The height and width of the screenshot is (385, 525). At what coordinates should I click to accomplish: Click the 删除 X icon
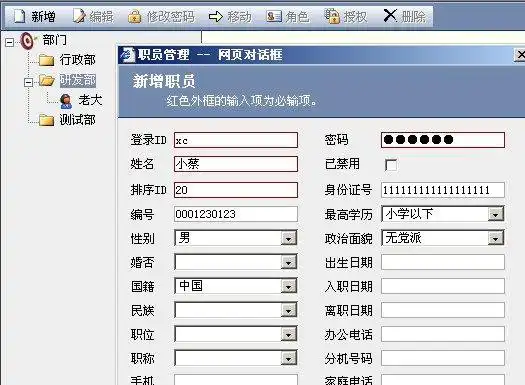pos(390,15)
